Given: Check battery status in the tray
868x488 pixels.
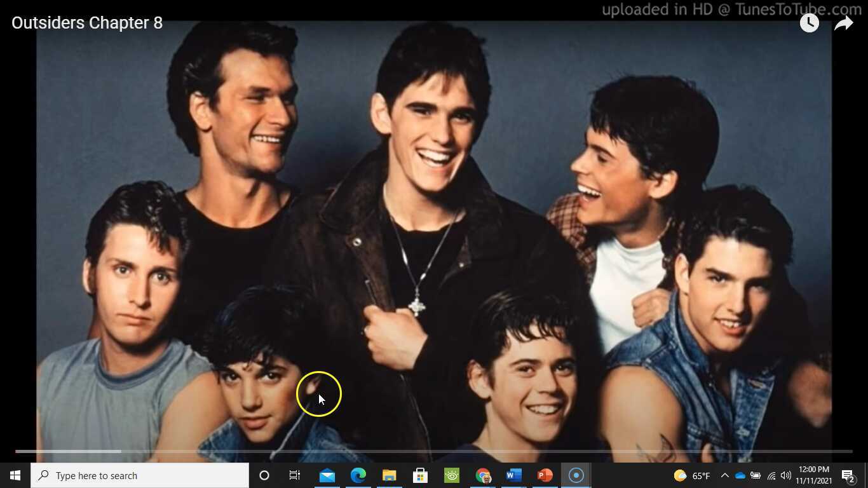Looking at the screenshot, I should (x=756, y=475).
